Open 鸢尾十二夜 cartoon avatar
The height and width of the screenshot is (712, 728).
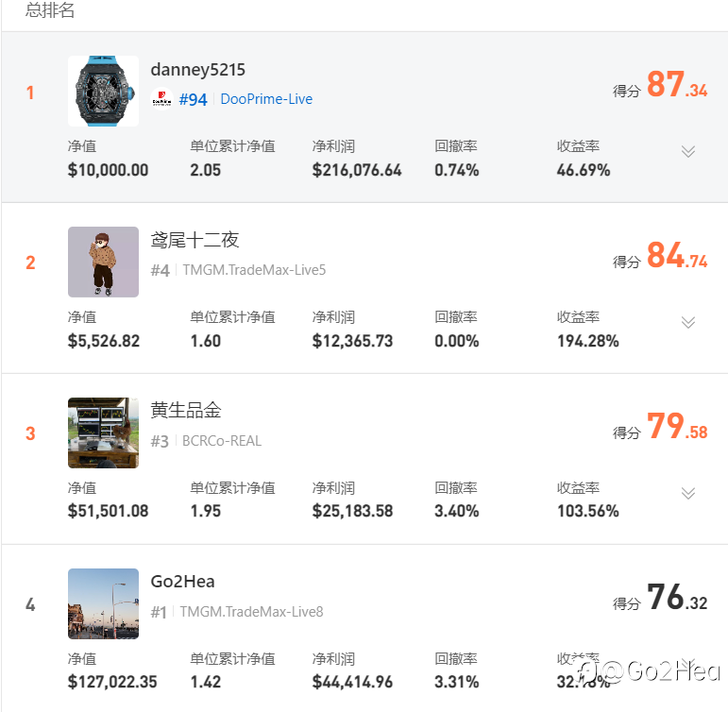pos(103,262)
